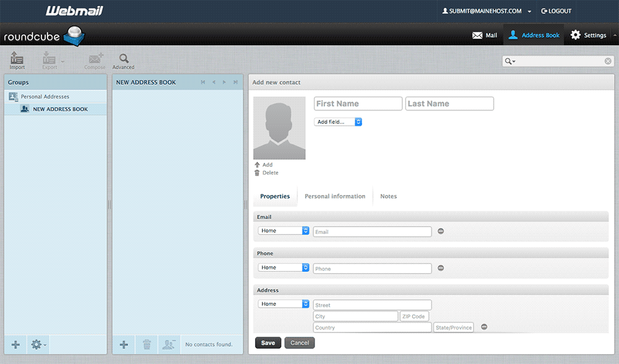Open the Settings section
This screenshot has height=364, width=619.
pyautogui.click(x=588, y=35)
